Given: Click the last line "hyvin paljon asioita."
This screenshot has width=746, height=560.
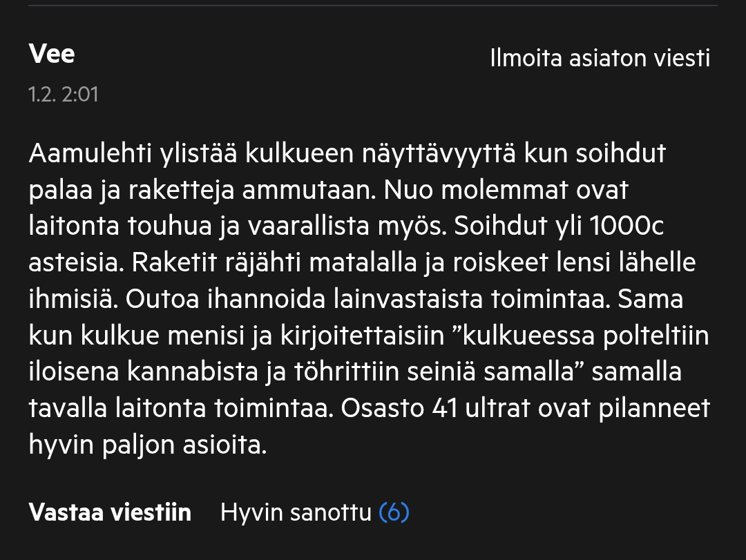Looking at the screenshot, I should point(147,445).
